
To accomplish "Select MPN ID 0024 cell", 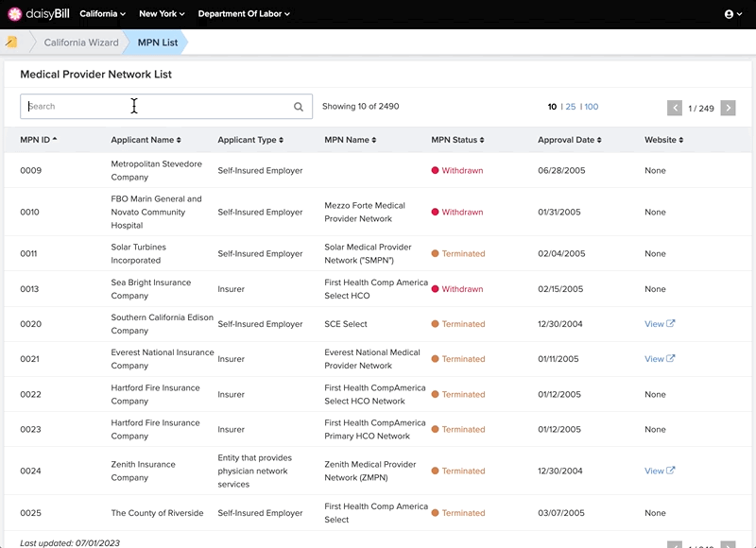I will click(x=30, y=471).
